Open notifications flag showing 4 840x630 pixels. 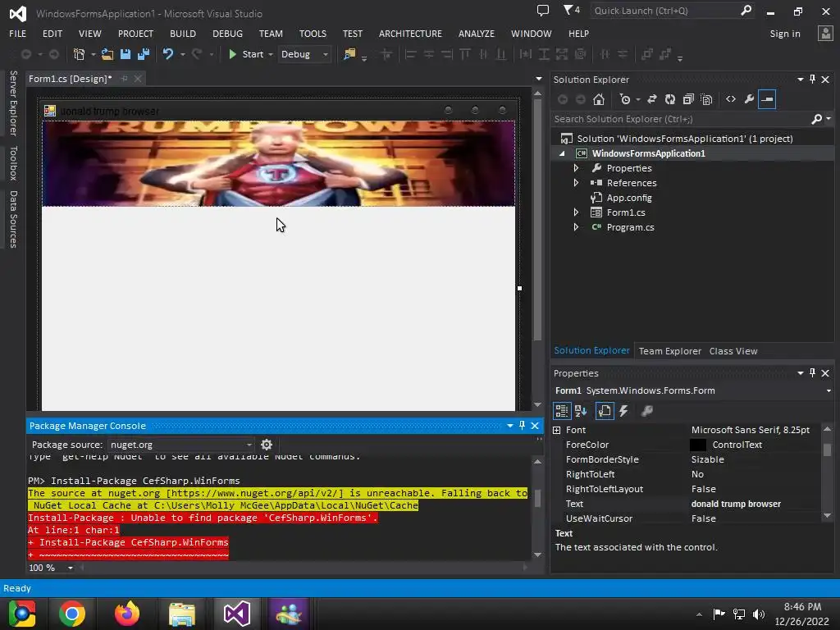pos(571,10)
